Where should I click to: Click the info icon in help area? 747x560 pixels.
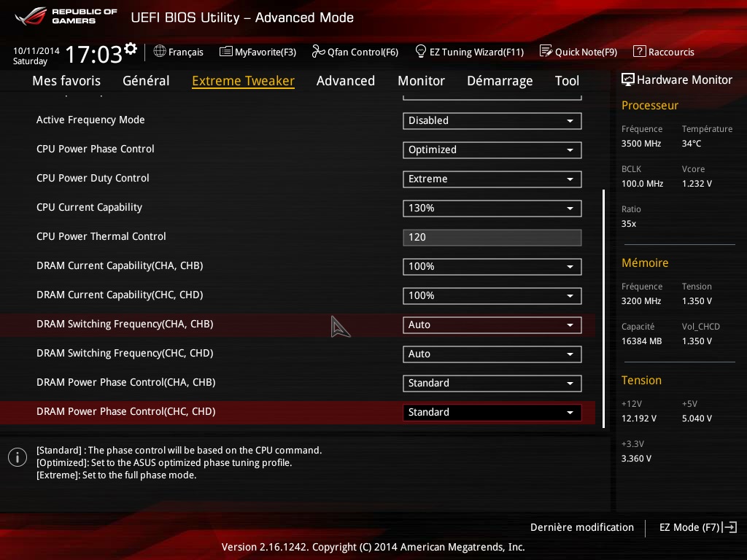click(17, 457)
